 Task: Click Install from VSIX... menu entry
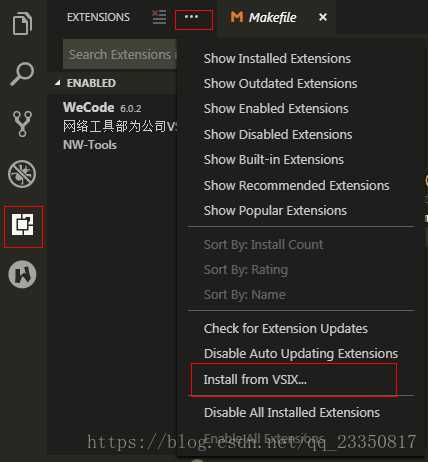tap(255, 379)
